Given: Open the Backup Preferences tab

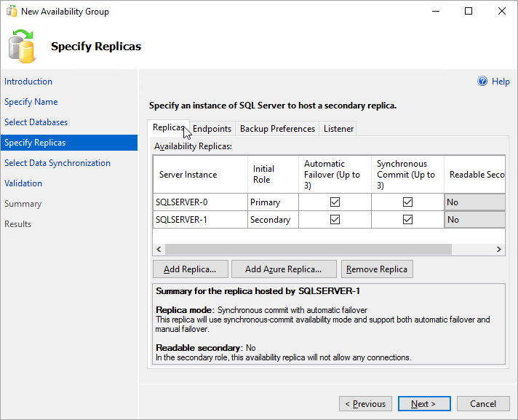Looking at the screenshot, I should tap(277, 129).
